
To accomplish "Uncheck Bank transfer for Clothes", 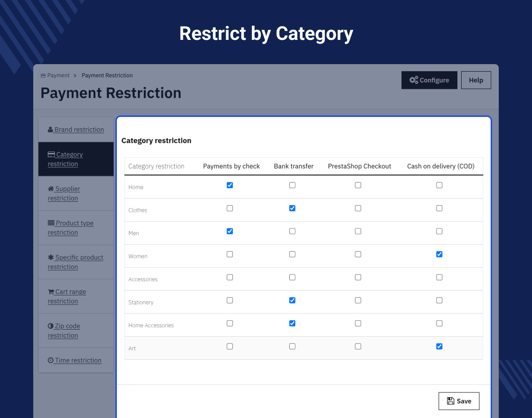I will [292, 209].
